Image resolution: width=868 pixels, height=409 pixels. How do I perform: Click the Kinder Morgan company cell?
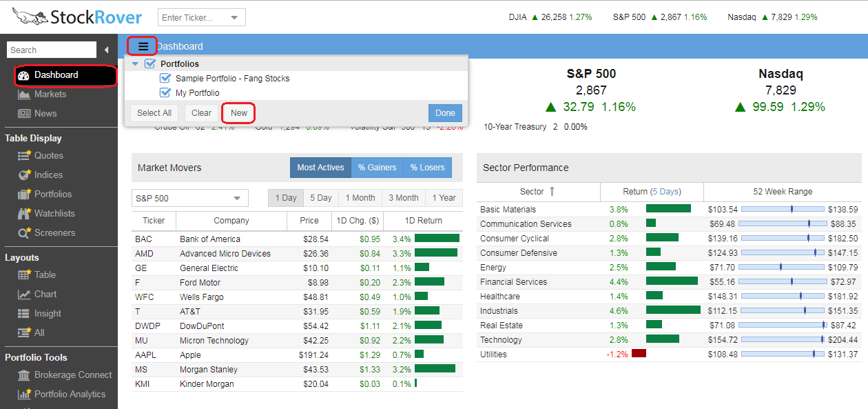(x=207, y=384)
